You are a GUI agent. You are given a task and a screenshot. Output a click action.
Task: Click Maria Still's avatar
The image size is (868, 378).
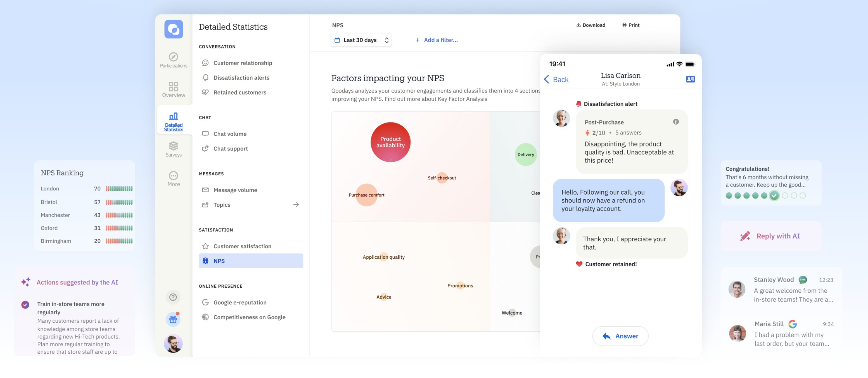point(737,334)
